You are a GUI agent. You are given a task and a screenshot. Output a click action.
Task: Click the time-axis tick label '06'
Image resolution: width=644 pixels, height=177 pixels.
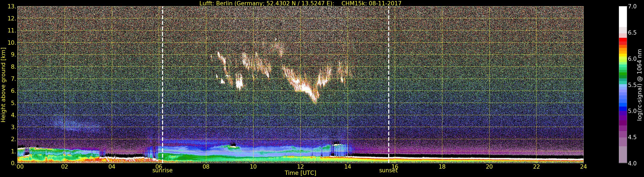point(159,166)
